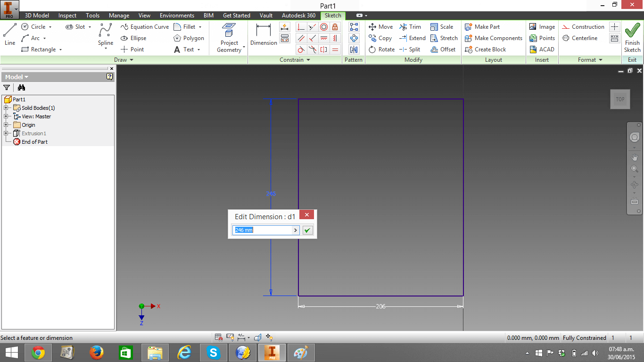Toggle Center Point format button
The height and width of the screenshot is (362, 644).
coord(614,27)
